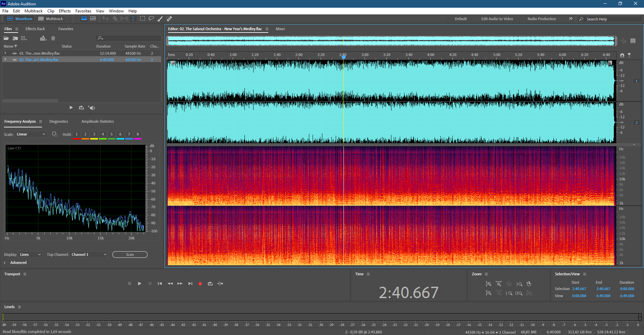Select the Marquee Selection tool

tap(143, 18)
